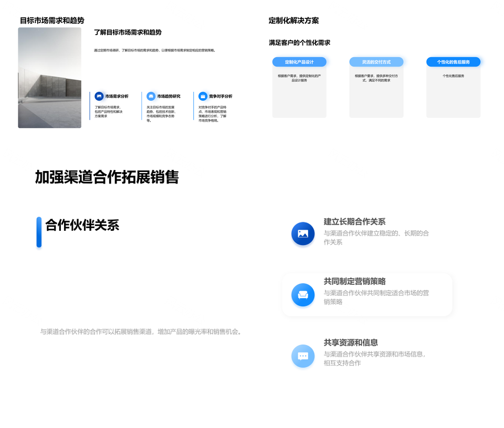
Task: Click the 了解目标市场需求和趋势 subheading
Action: coord(128,33)
